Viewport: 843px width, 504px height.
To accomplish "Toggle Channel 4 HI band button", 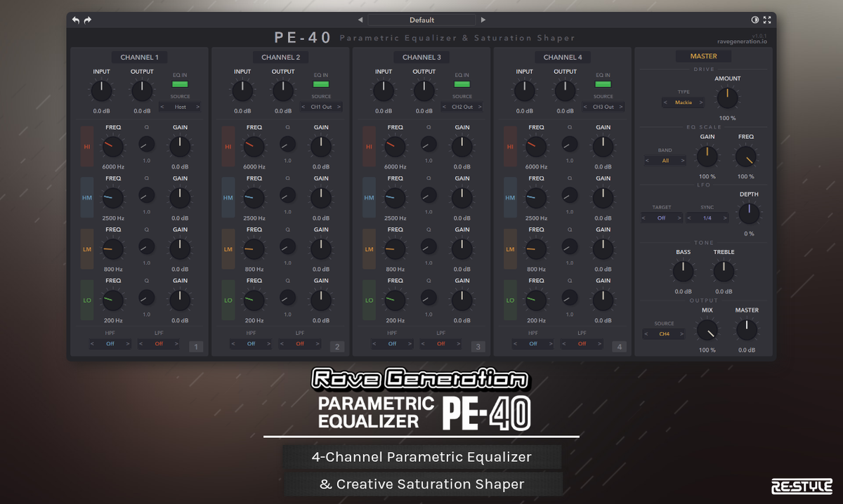I will [510, 147].
